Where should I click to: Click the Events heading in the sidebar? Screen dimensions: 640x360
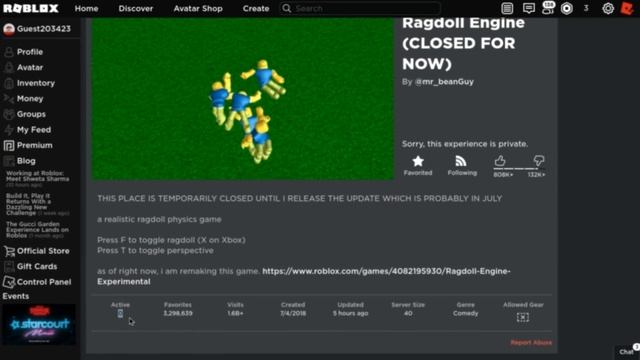16,296
